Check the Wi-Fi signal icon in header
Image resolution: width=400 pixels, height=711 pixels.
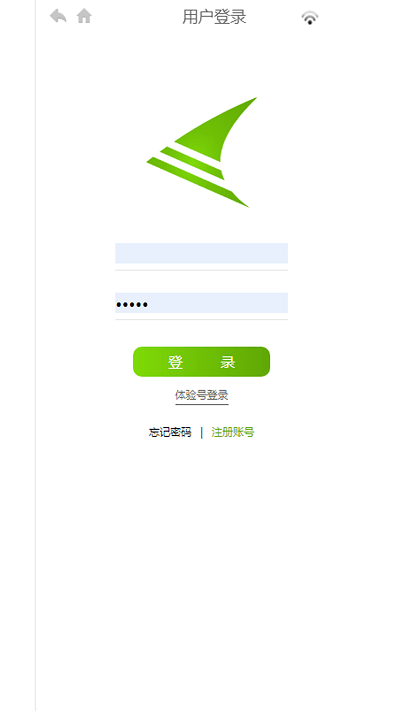310,18
